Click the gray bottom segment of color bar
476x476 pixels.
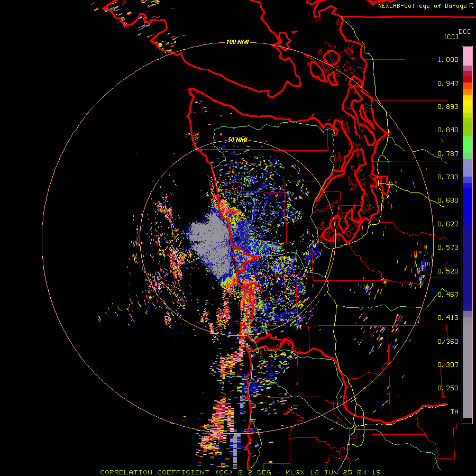pyautogui.click(x=467, y=368)
